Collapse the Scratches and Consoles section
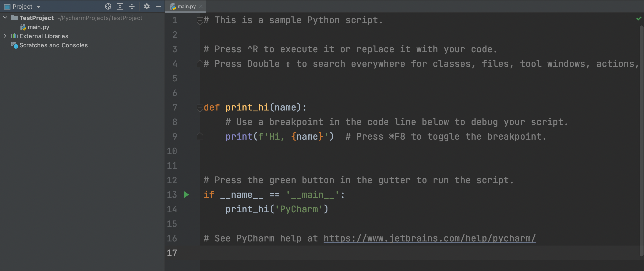 (53, 45)
